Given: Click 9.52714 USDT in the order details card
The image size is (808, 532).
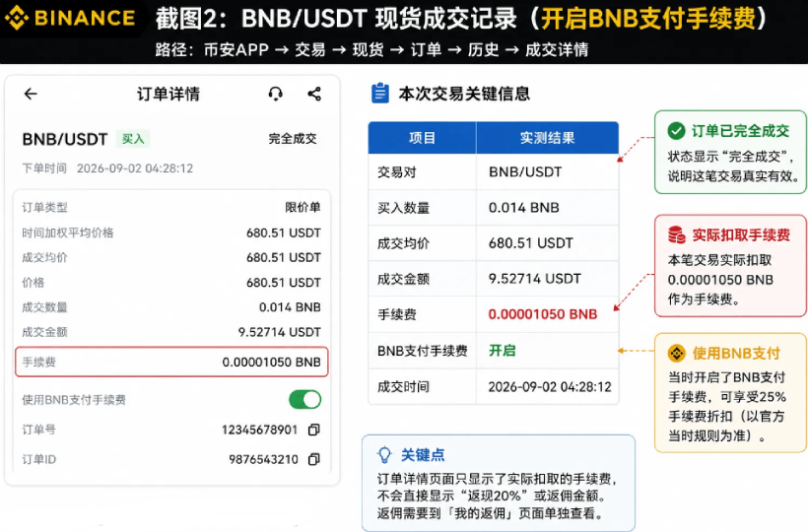Looking at the screenshot, I should 280,332.
